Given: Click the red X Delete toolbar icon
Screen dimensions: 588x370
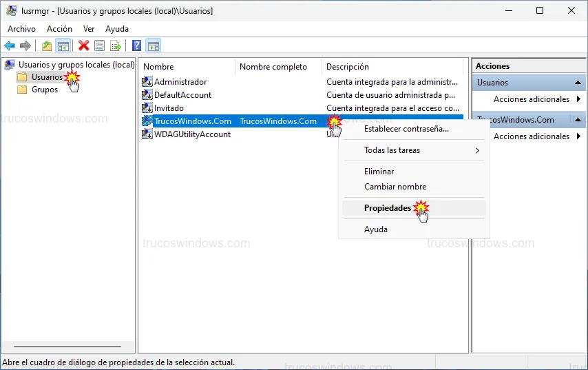Looking at the screenshot, I should (84, 46).
